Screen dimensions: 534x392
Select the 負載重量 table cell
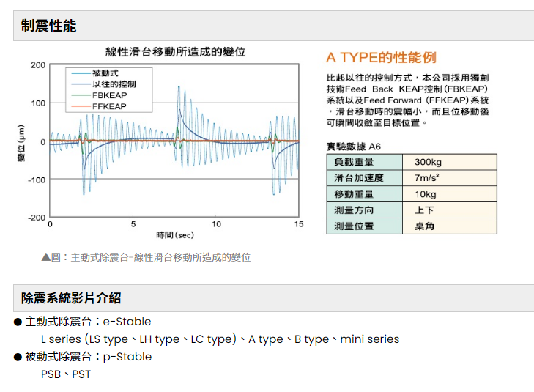pos(354,162)
